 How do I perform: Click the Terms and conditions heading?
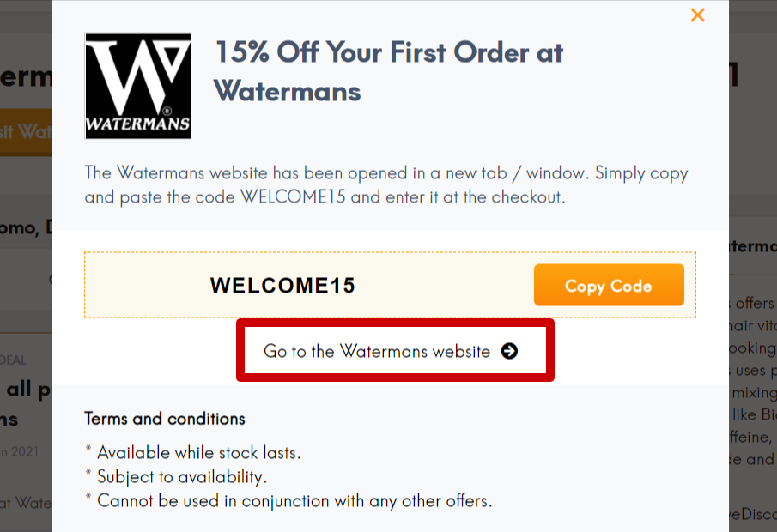165,419
